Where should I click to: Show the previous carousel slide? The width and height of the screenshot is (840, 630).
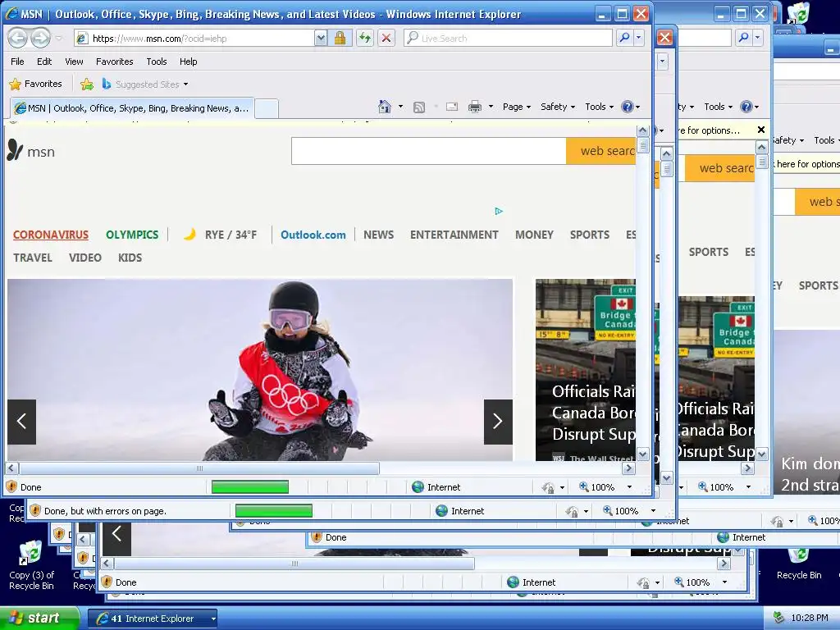(21, 422)
